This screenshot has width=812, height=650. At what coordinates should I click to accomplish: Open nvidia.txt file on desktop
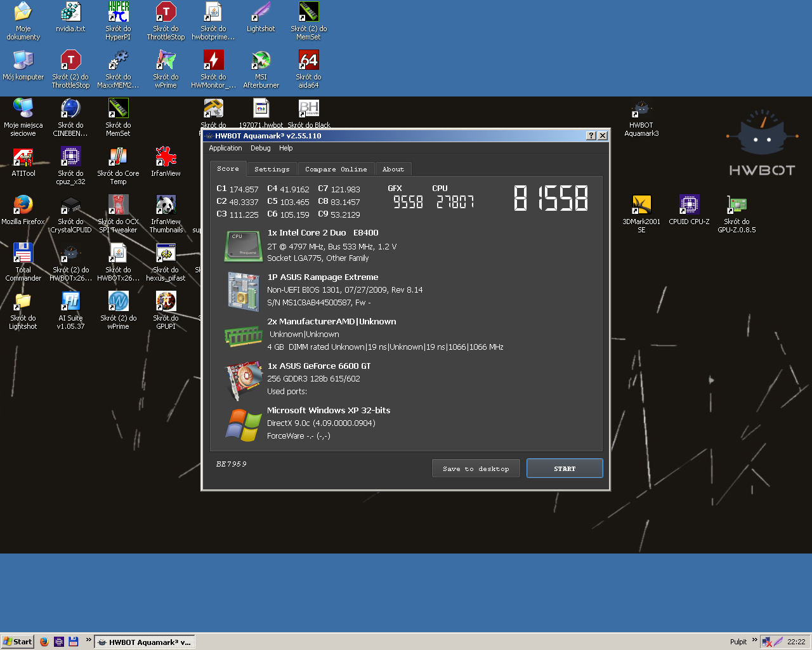(70, 17)
